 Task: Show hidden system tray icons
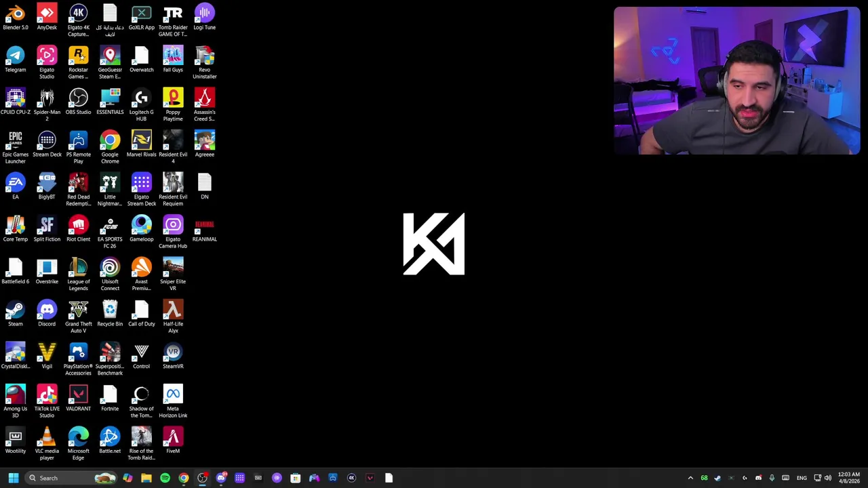690,478
